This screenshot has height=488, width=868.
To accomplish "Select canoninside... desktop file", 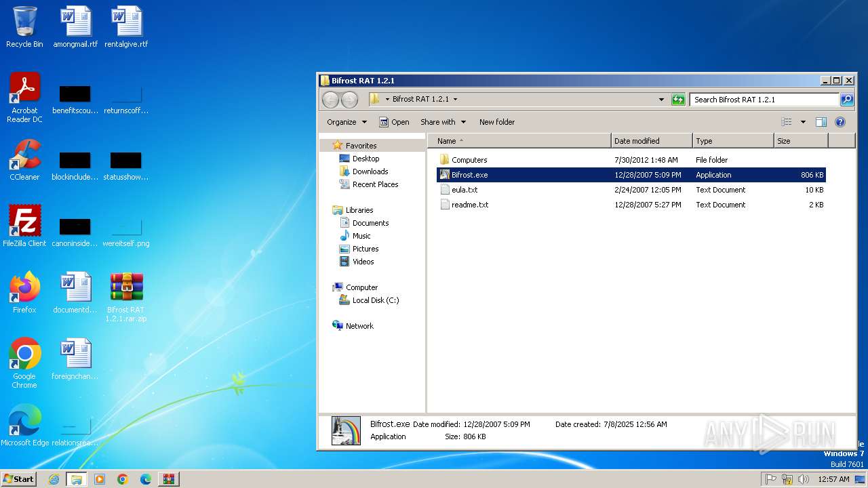I will coord(75,230).
